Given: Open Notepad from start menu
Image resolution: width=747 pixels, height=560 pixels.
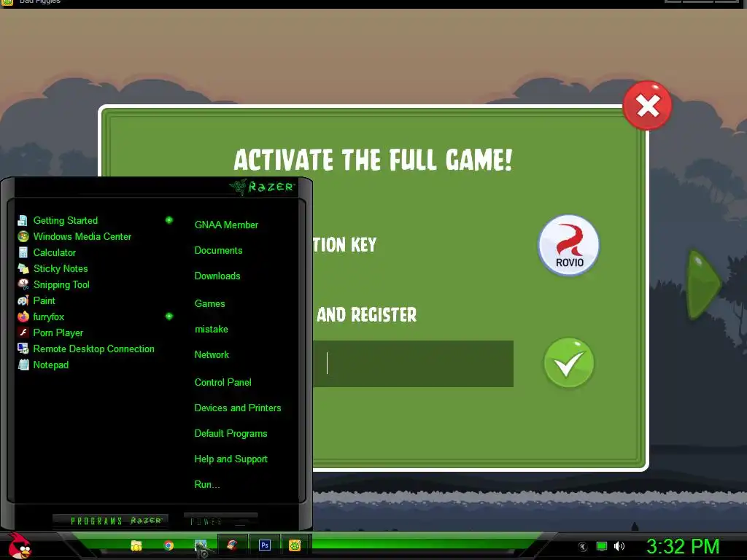Looking at the screenshot, I should tap(51, 365).
